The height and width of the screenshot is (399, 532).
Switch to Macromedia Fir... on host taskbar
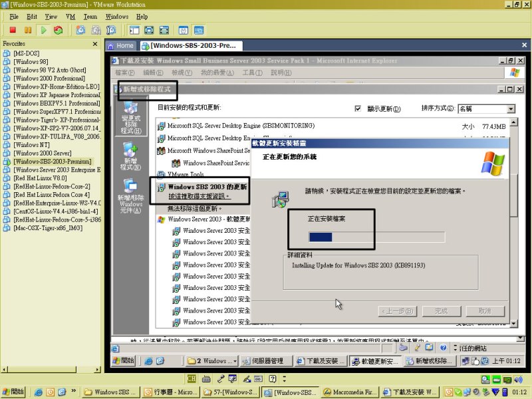tap(350, 392)
